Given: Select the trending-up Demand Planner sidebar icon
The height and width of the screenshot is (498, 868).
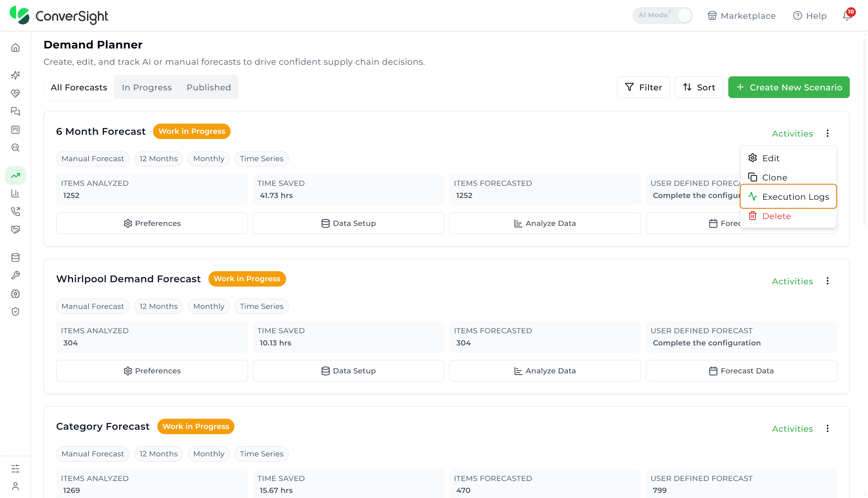Looking at the screenshot, I should pyautogui.click(x=15, y=175).
